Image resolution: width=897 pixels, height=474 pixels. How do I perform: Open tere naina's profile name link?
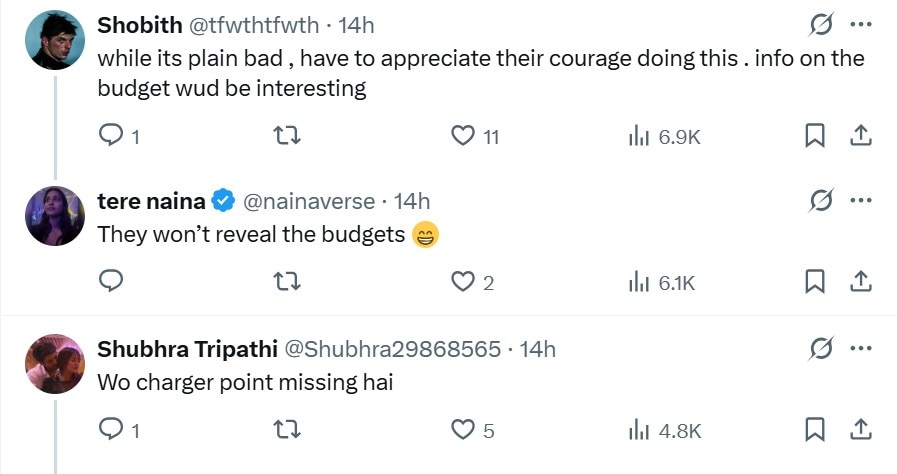coord(151,201)
